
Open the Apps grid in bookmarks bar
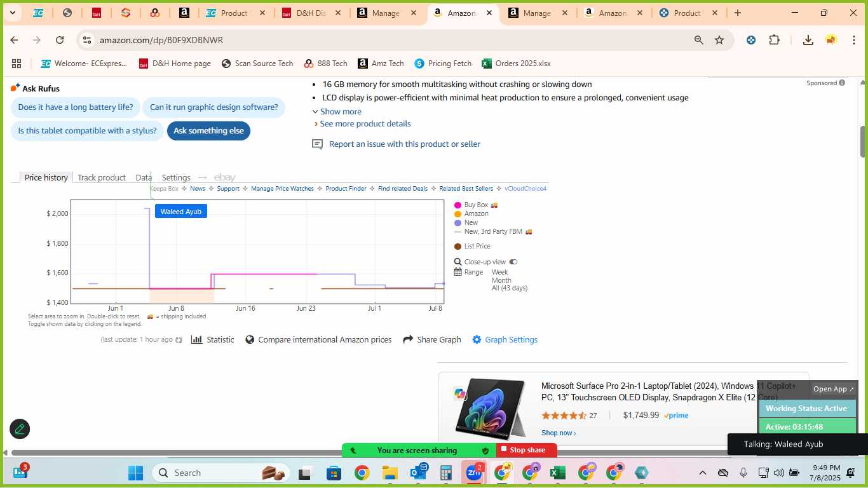pyautogui.click(x=17, y=64)
